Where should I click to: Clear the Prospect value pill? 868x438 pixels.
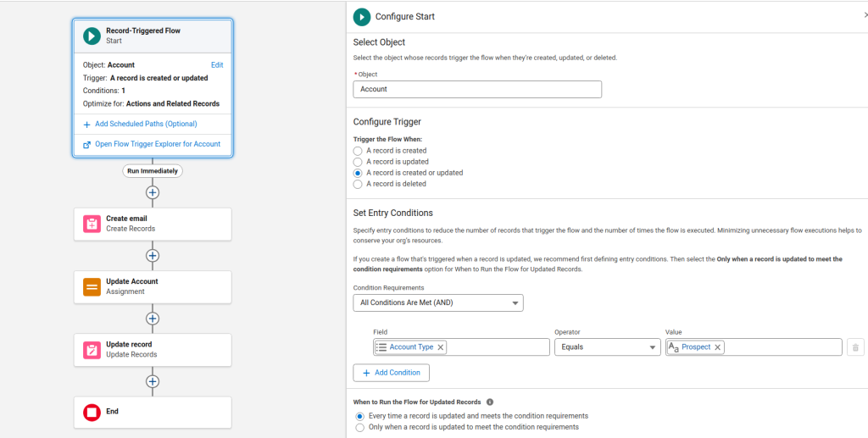tap(717, 347)
